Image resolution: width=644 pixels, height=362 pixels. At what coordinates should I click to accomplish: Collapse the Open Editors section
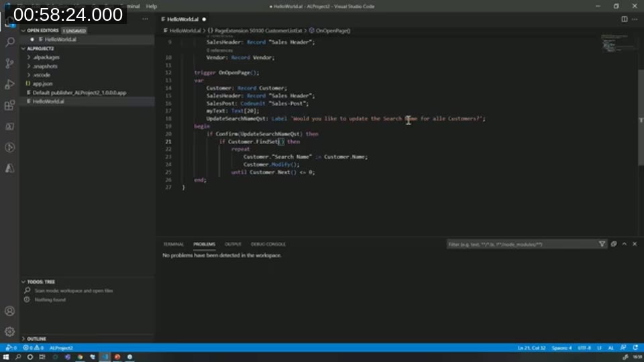[23, 31]
